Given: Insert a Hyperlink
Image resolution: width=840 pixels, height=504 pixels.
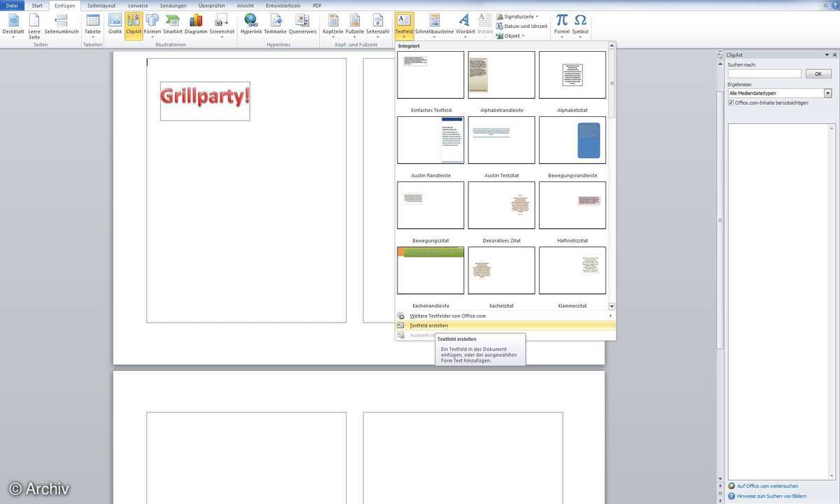Looking at the screenshot, I should (251, 24).
